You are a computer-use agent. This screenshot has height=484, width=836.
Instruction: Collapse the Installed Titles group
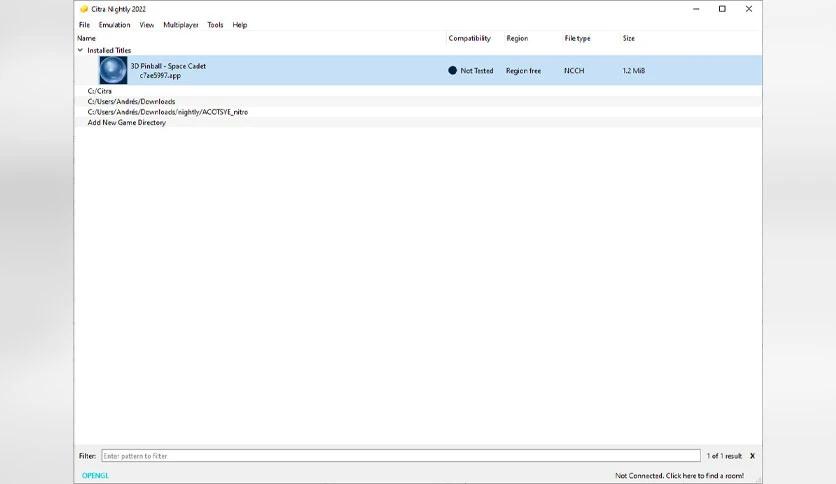[x=81, y=50]
